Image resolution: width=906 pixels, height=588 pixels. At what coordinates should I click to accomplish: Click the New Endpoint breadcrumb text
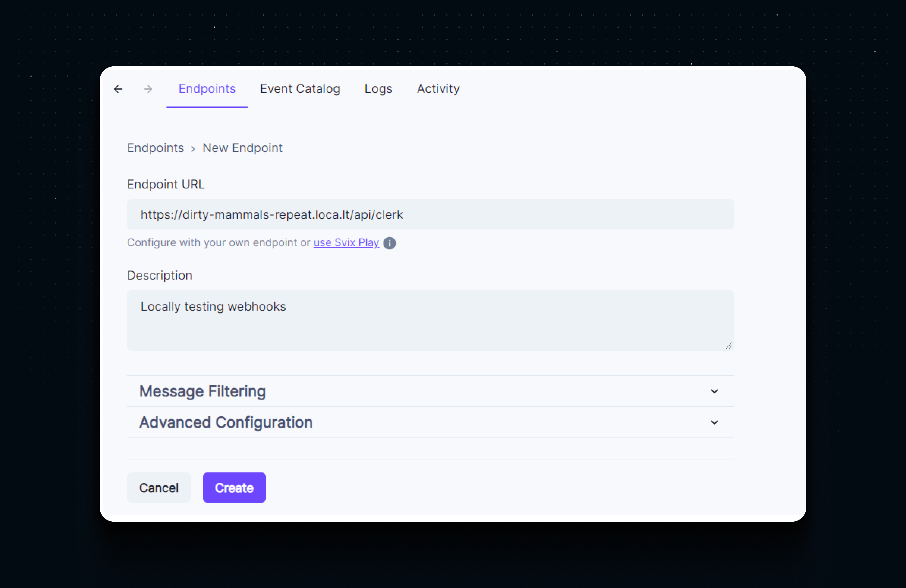(x=243, y=148)
